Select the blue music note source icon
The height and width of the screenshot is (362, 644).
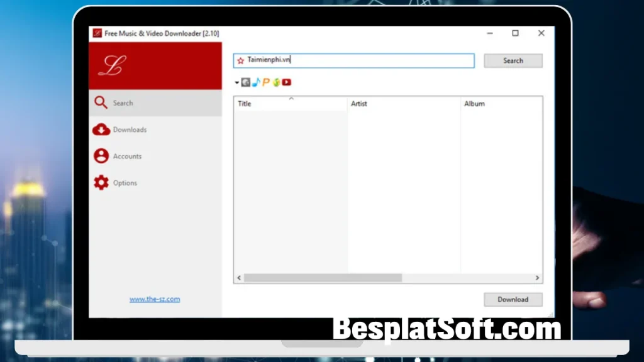(x=256, y=82)
